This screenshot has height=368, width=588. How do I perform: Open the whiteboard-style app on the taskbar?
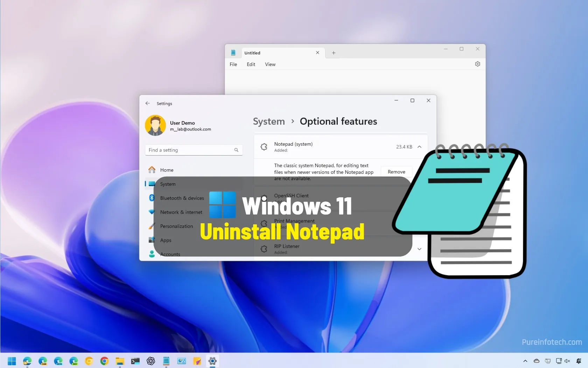[x=182, y=361]
